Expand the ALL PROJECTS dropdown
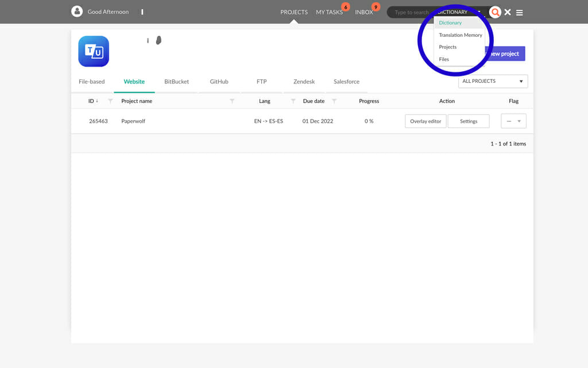 [493, 81]
